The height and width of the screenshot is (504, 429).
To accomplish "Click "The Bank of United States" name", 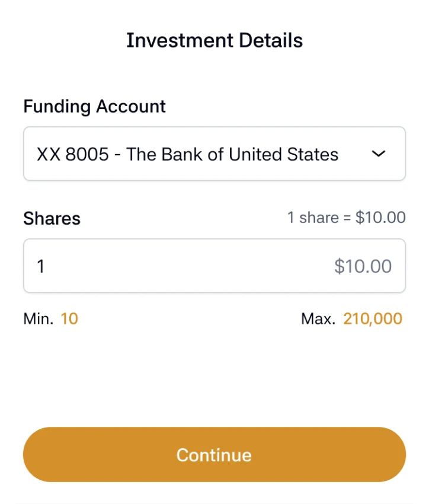I will point(232,155).
